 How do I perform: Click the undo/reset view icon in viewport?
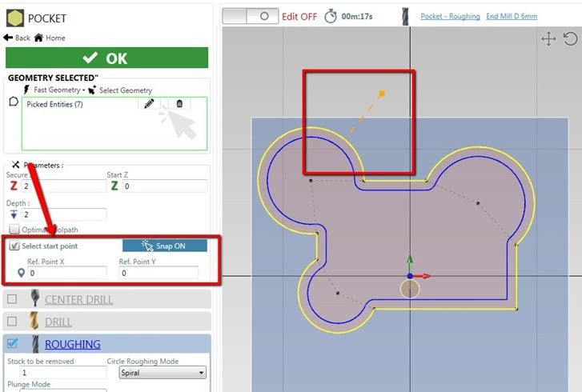pos(570,39)
